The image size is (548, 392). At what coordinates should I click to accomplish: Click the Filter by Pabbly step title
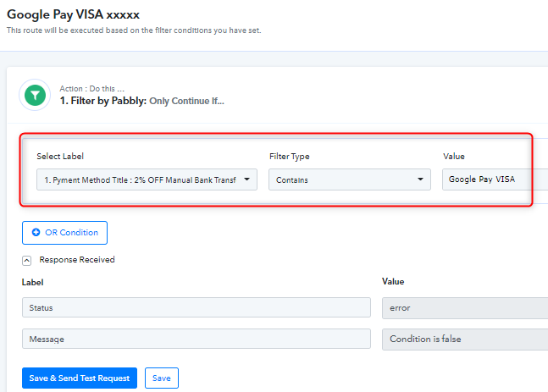pyautogui.click(x=142, y=101)
